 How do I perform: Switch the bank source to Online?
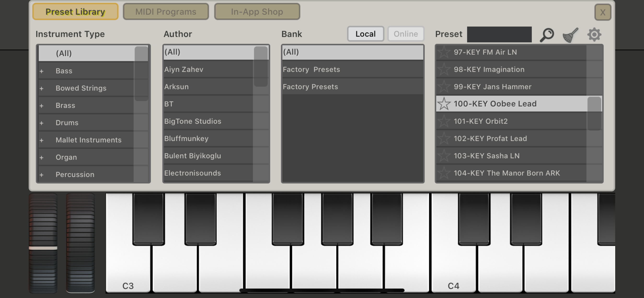pyautogui.click(x=406, y=34)
